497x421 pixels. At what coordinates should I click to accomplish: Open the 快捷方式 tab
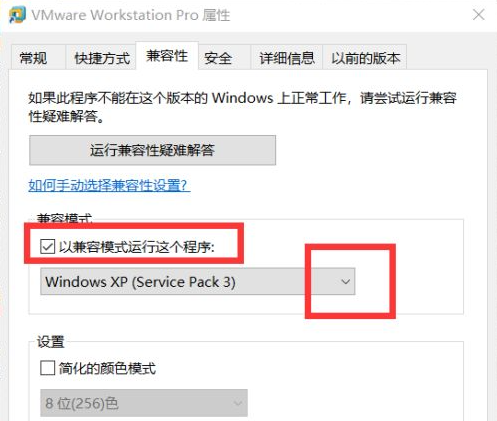coord(102,58)
